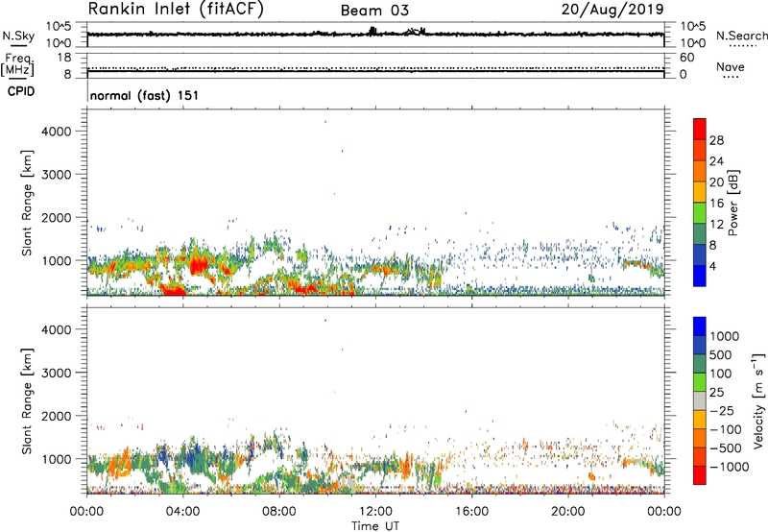Viewport: 768px width, 532px height.
Task: Click the date '20/Aug/2019'
Action: pyautogui.click(x=612, y=10)
